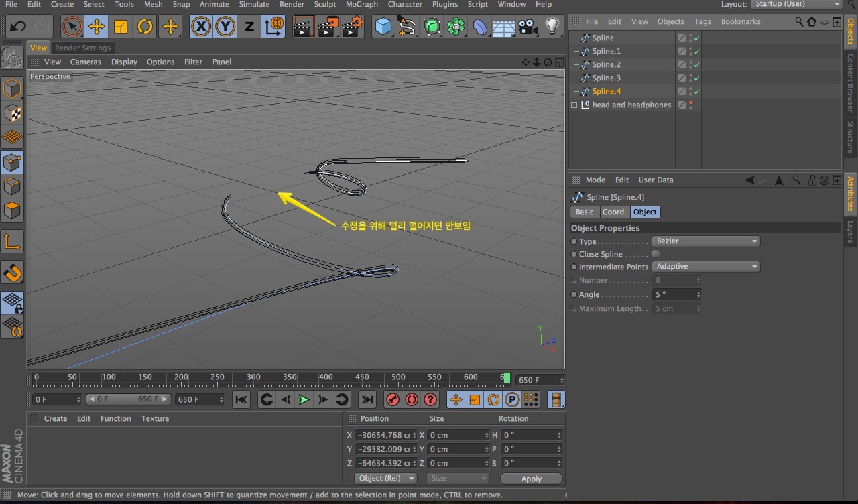This screenshot has height=504, width=858.
Task: Open the viewport Filter menu
Action: pyautogui.click(x=193, y=62)
